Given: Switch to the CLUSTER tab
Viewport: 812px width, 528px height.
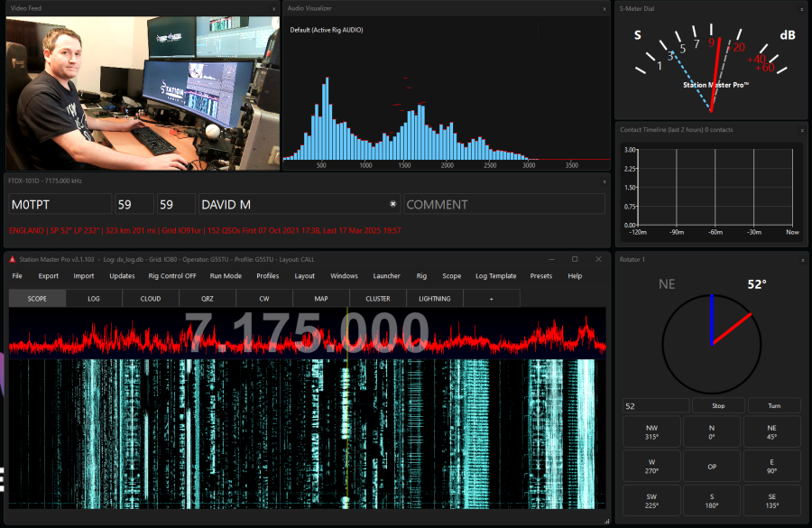Looking at the screenshot, I should pyautogui.click(x=378, y=299).
